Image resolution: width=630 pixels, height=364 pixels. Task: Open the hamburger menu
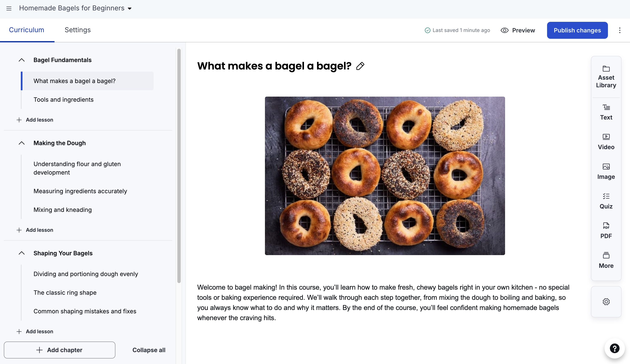[9, 8]
